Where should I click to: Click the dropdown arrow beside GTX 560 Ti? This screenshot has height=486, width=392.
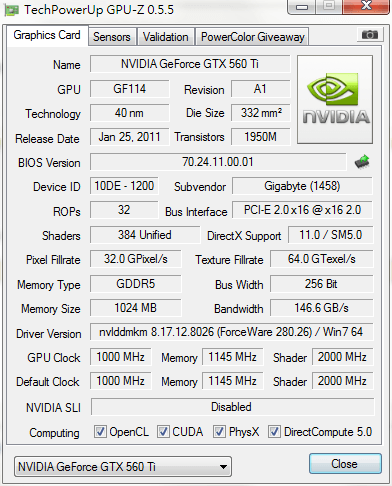[x=223, y=467]
